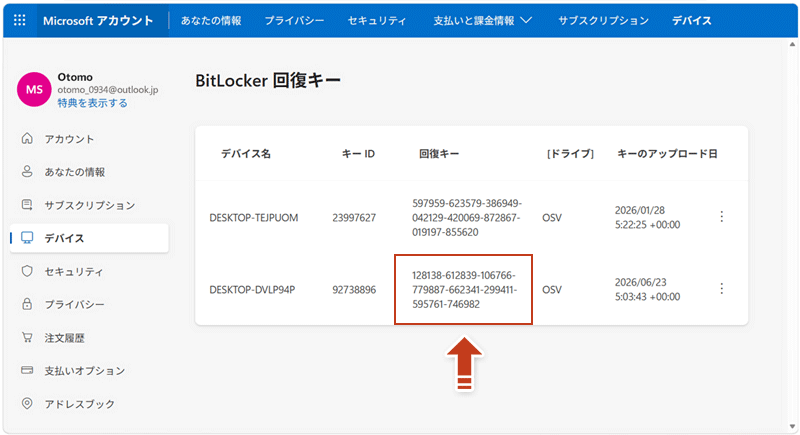Click the recovery key starting 128138-612839
Viewport: 800px width, 435px height.
pyautogui.click(x=465, y=290)
